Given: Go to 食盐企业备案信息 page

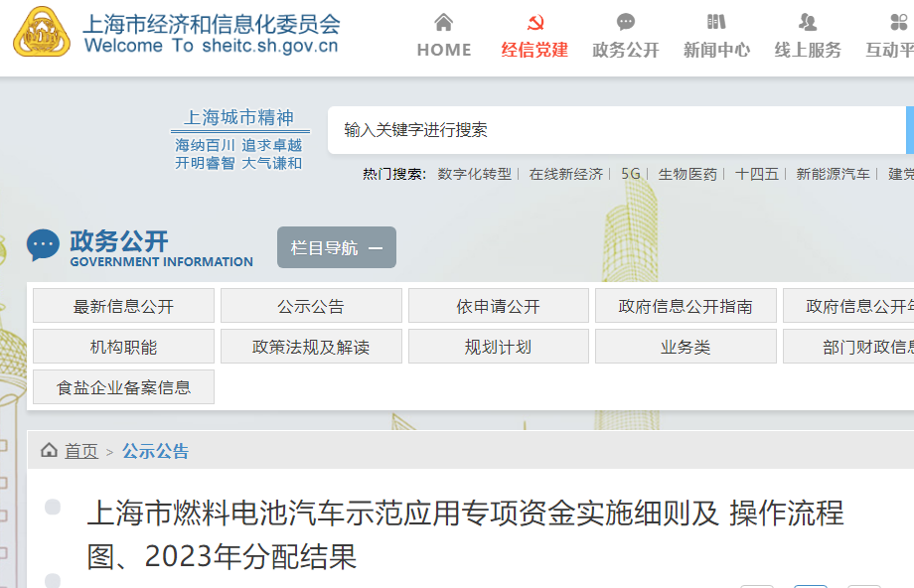Looking at the screenshot, I should tap(123, 387).
